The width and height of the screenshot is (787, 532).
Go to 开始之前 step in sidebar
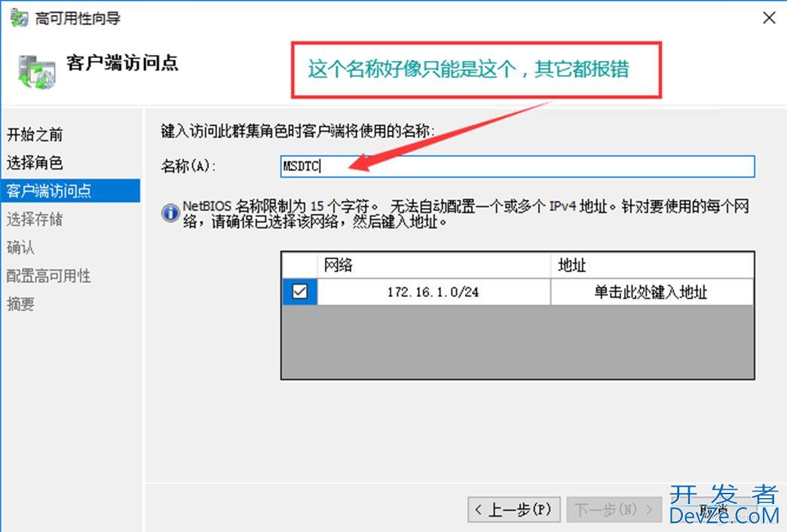click(35, 134)
